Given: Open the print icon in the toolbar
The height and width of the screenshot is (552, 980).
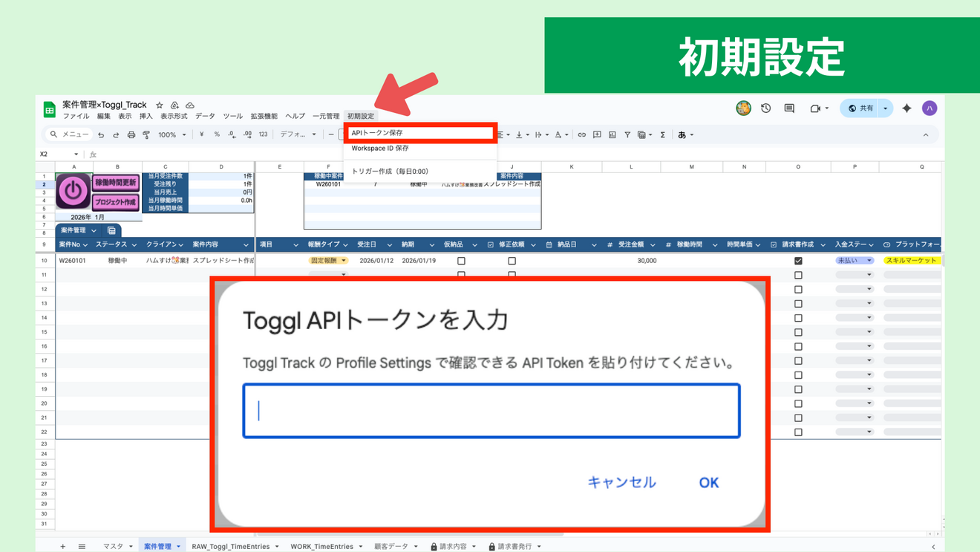Looking at the screenshot, I should (x=131, y=134).
